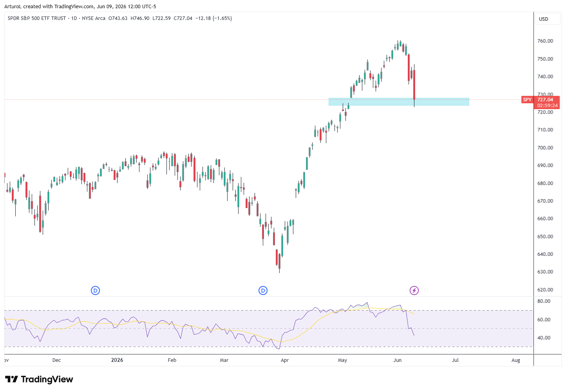This screenshot has height=392, width=566.
Task: Click the 620.00 price axis label
Action: (x=545, y=290)
